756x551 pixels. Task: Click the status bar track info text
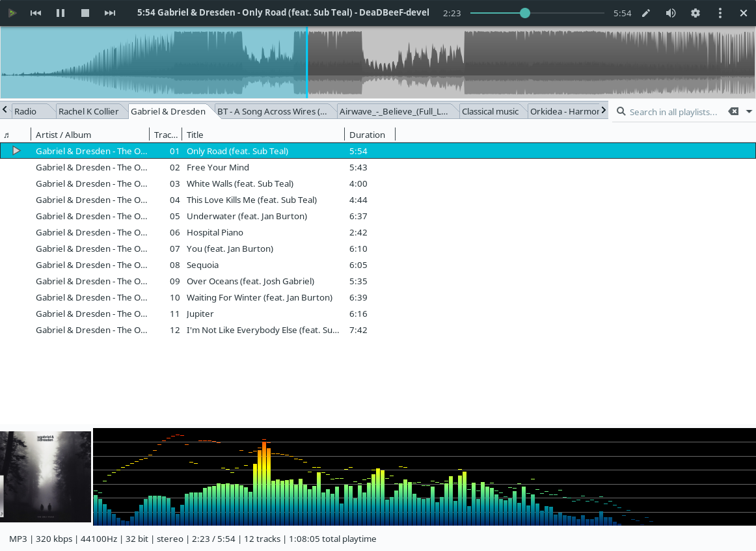click(193, 539)
